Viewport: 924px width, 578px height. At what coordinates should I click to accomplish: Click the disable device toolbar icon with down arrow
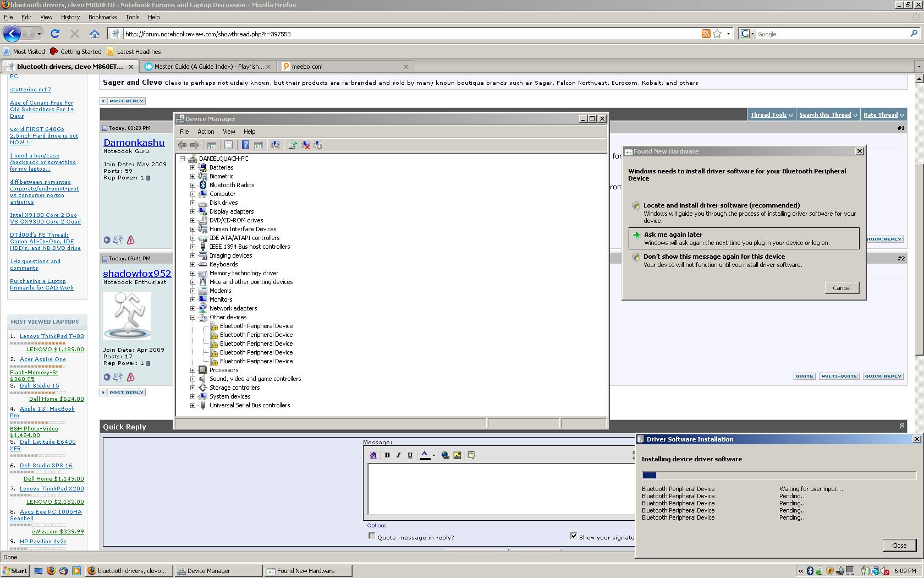click(x=318, y=145)
